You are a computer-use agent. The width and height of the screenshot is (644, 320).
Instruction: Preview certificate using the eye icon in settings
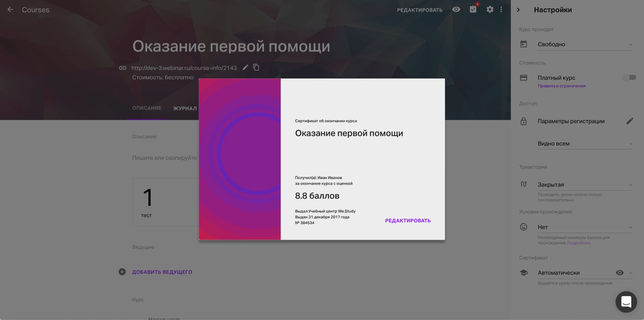620,273
